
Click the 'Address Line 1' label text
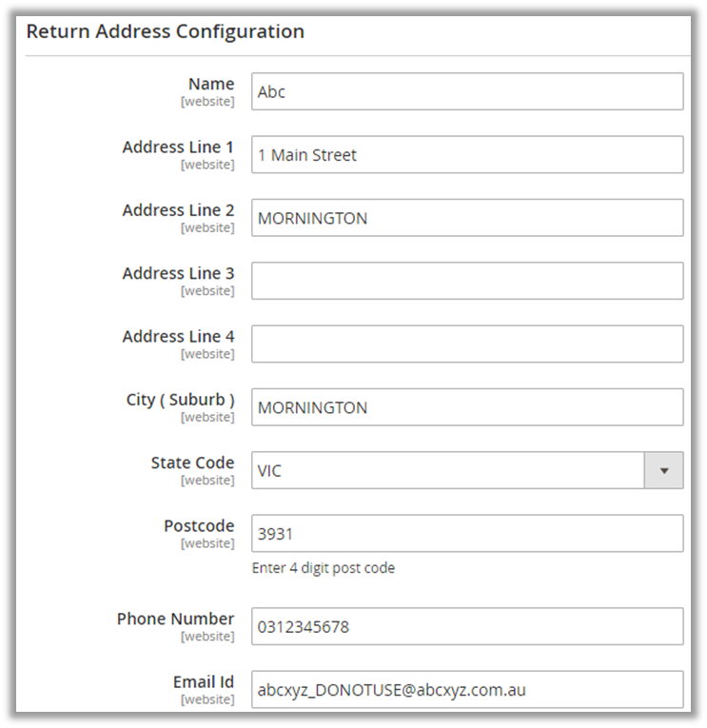tap(178, 148)
